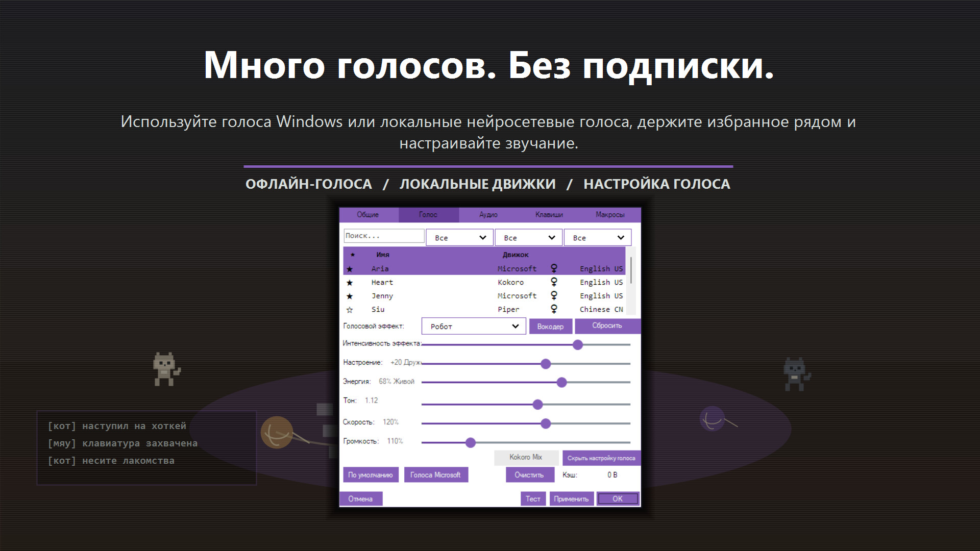Click 'Скрыть настройку голоса' button

(x=601, y=458)
